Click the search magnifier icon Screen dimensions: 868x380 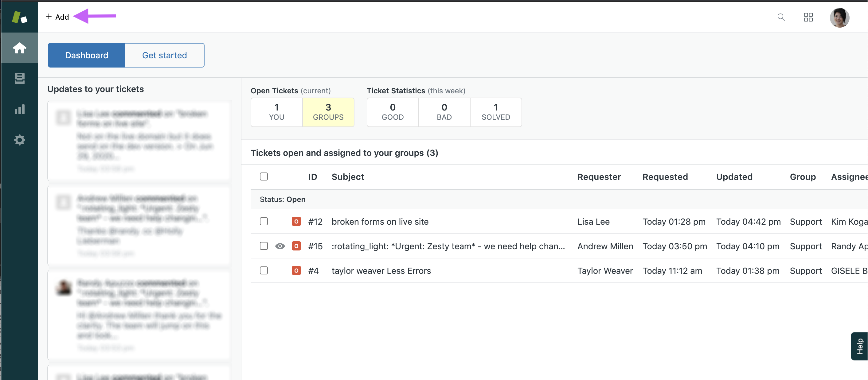(x=781, y=17)
